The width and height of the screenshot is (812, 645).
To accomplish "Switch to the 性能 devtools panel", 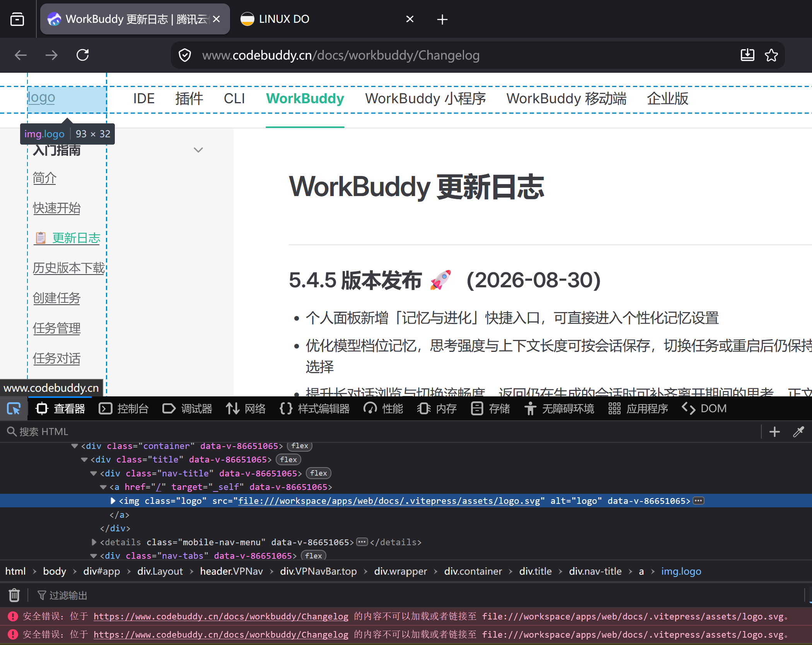I will (383, 409).
